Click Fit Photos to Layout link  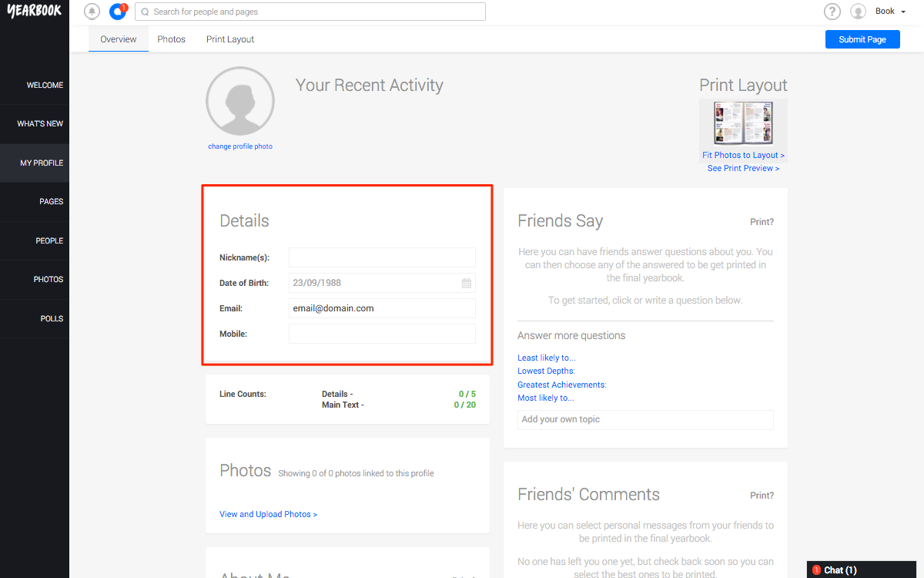(x=743, y=155)
